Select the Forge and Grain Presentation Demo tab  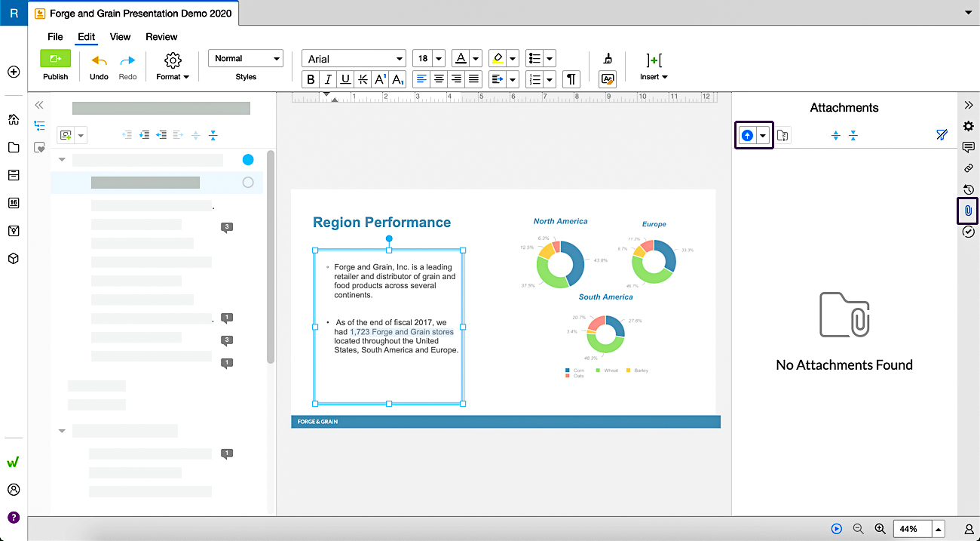tap(134, 14)
